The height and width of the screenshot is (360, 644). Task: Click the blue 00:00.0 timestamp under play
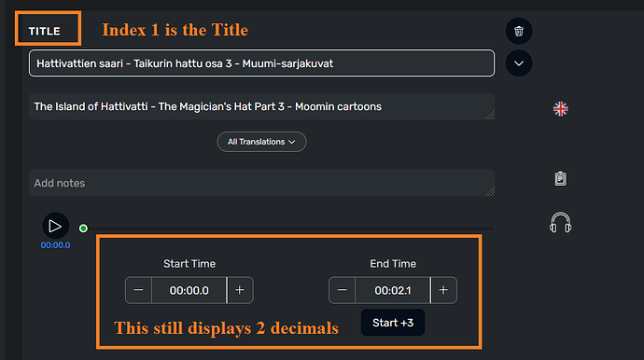click(55, 245)
